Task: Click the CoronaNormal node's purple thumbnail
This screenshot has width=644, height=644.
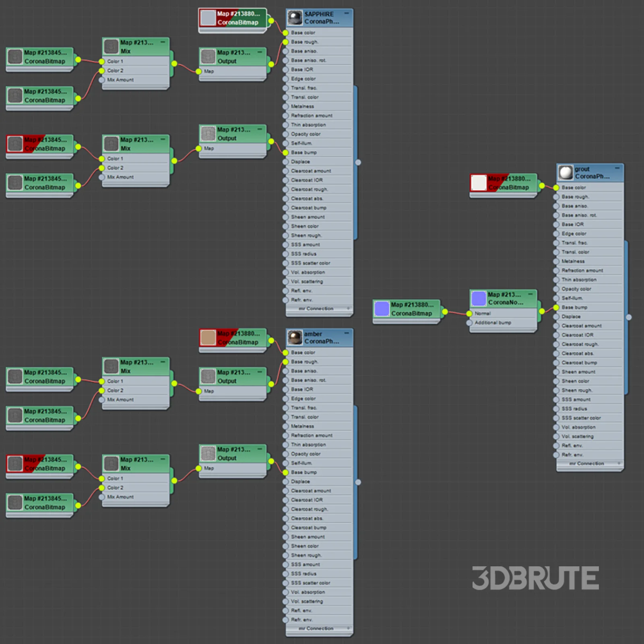Action: point(479,299)
